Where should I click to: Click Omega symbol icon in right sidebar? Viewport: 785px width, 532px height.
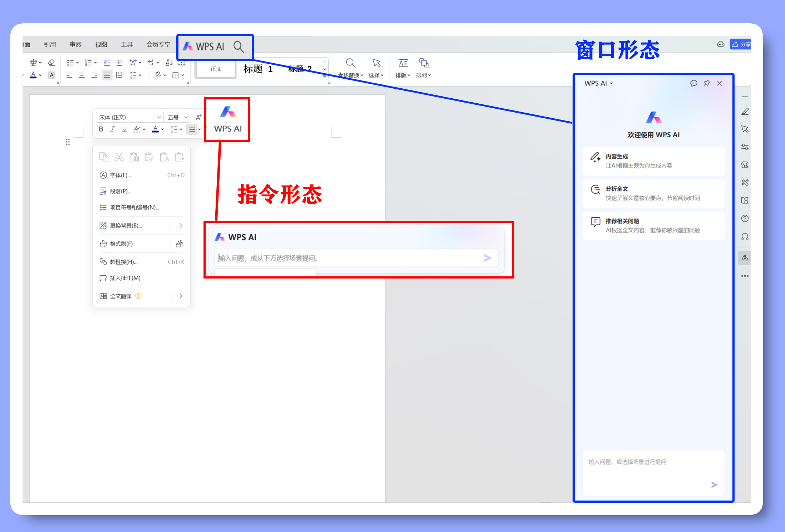coord(745,237)
